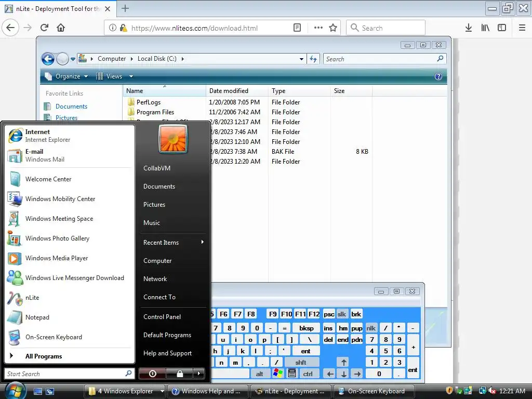Open Explorer recent pages dropdown arrow

(x=73, y=59)
